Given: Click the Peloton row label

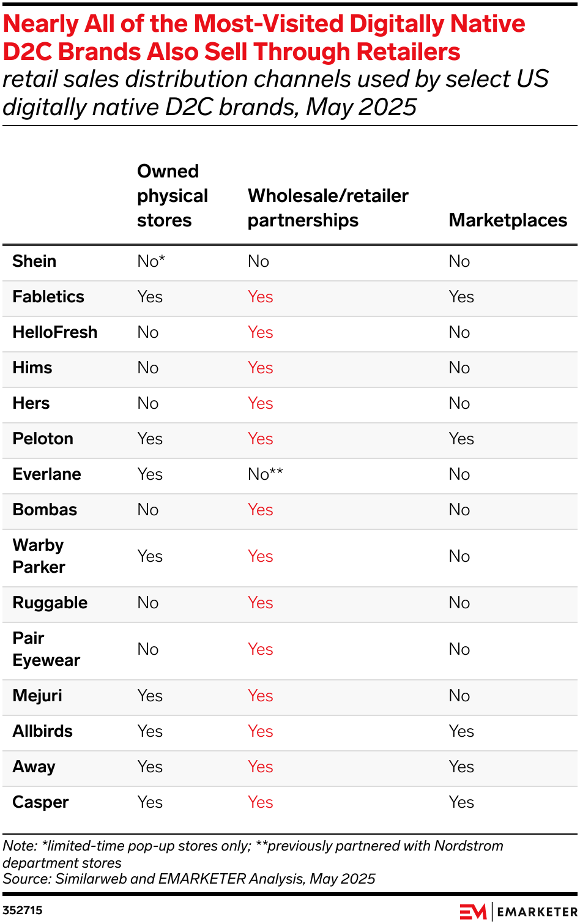Looking at the screenshot, I should (43, 439).
